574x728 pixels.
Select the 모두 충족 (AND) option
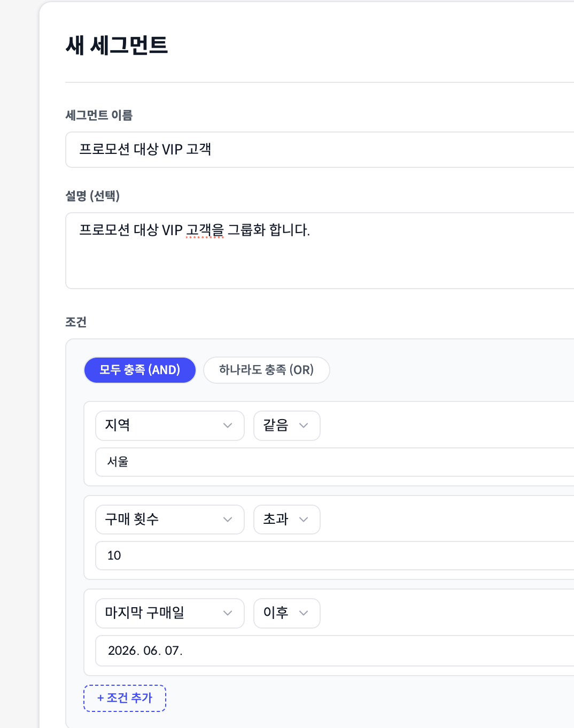coord(140,370)
